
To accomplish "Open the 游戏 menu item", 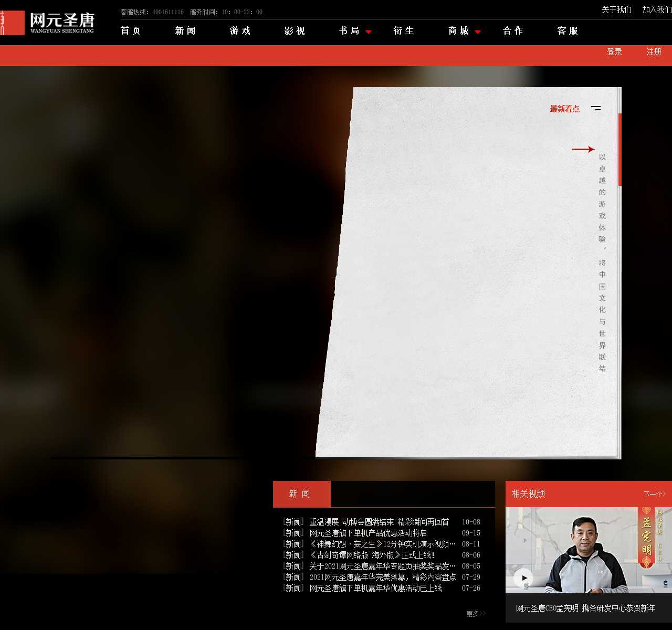I will [240, 31].
